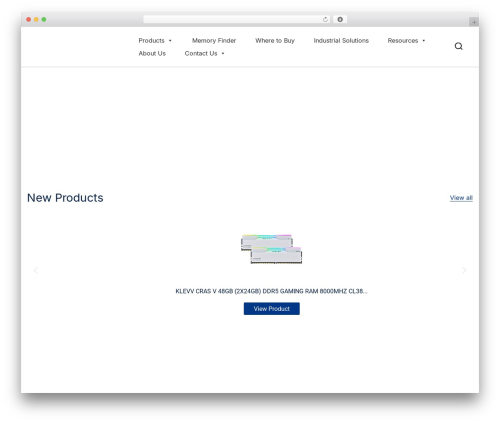
Task: Expand the Contact Us dropdown menu
Action: (204, 53)
